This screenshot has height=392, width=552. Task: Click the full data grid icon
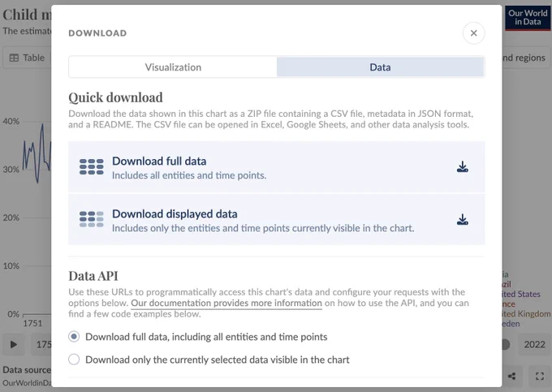[91, 167]
